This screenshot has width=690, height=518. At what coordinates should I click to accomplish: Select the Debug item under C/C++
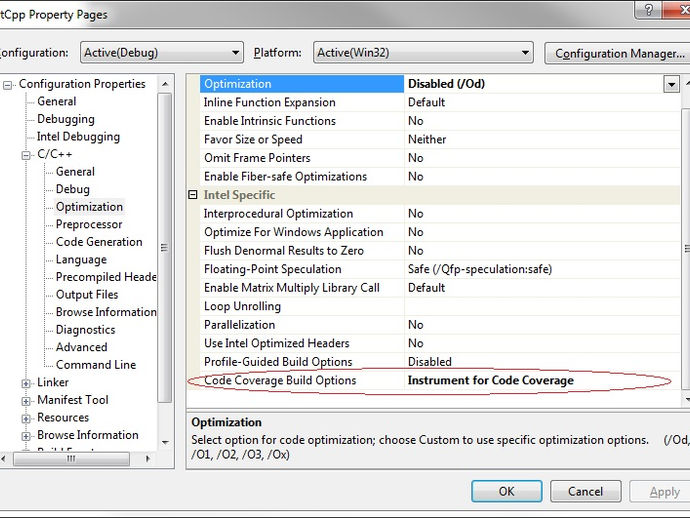(73, 189)
